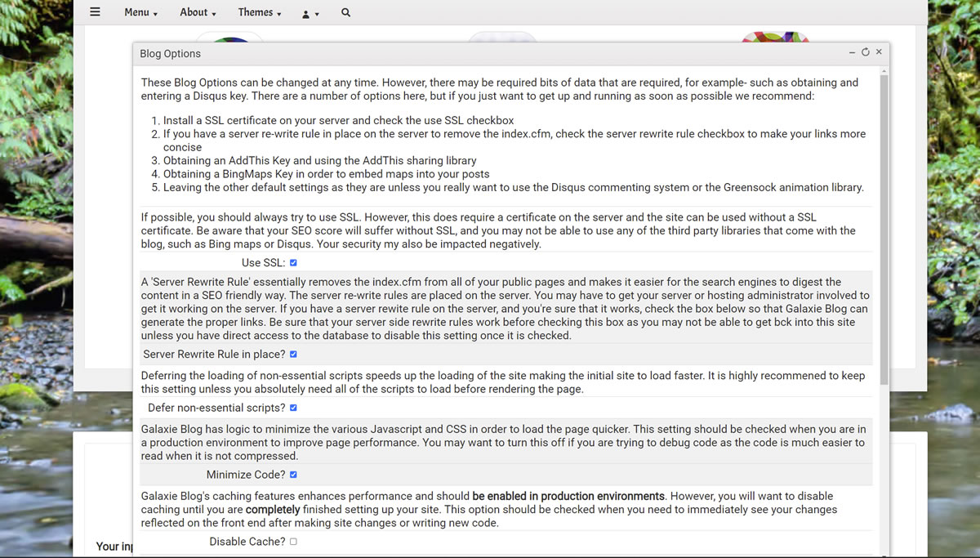Screen dimensions: 980x558
Task: Click the 'Minimize Code?' label
Action: pos(246,475)
